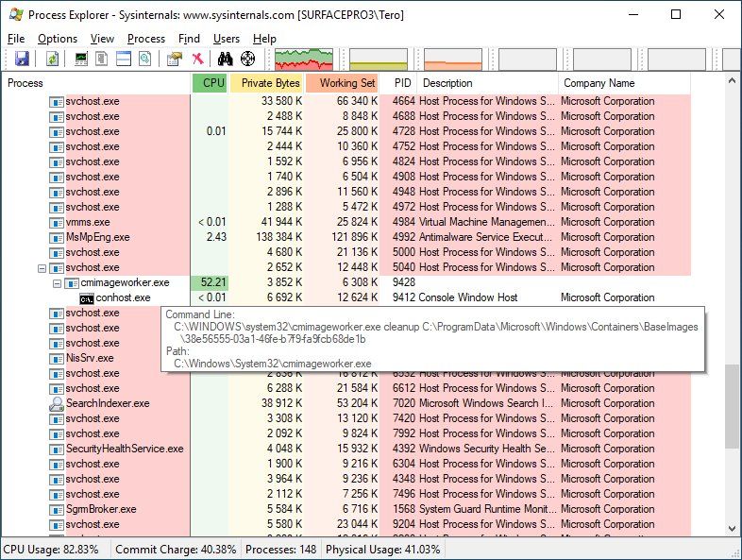Toggle the lower pane toolbar icon
Screen dimensions: 742x560
124,59
